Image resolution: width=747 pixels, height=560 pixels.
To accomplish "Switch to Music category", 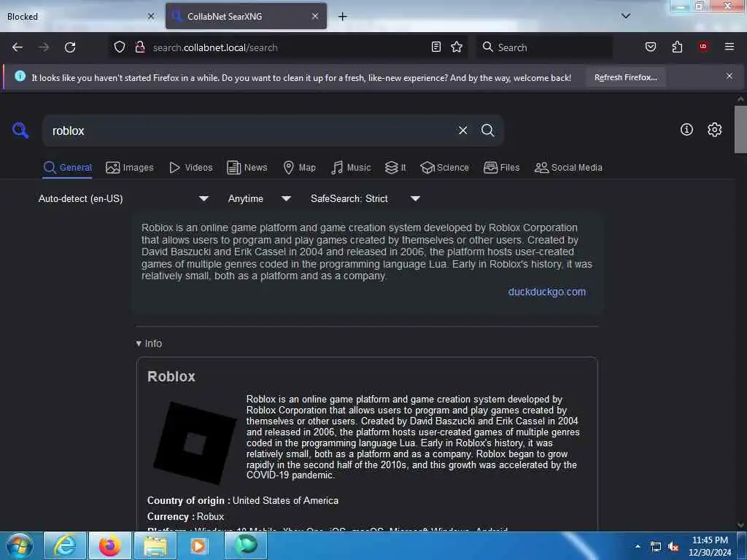I will point(351,168).
